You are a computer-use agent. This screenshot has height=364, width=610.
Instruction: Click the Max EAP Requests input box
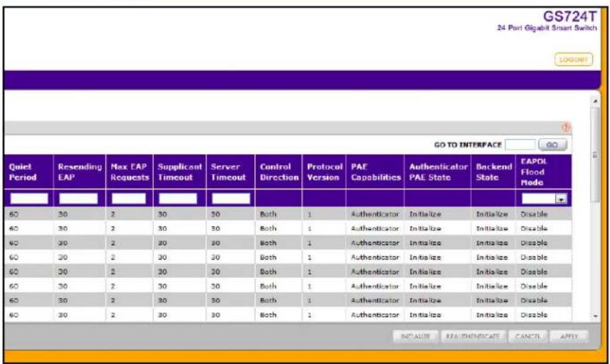coord(129,198)
